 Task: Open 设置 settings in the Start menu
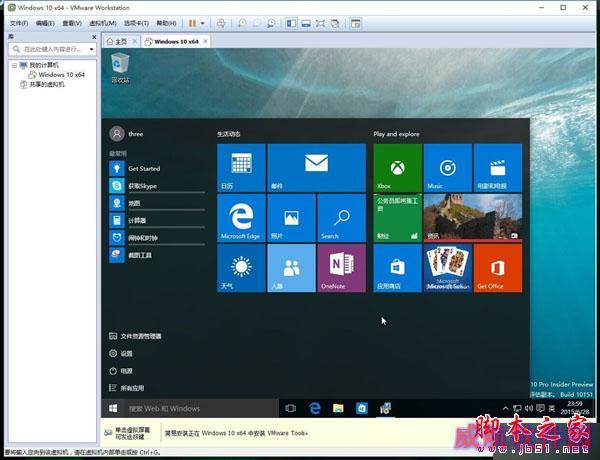tap(121, 353)
